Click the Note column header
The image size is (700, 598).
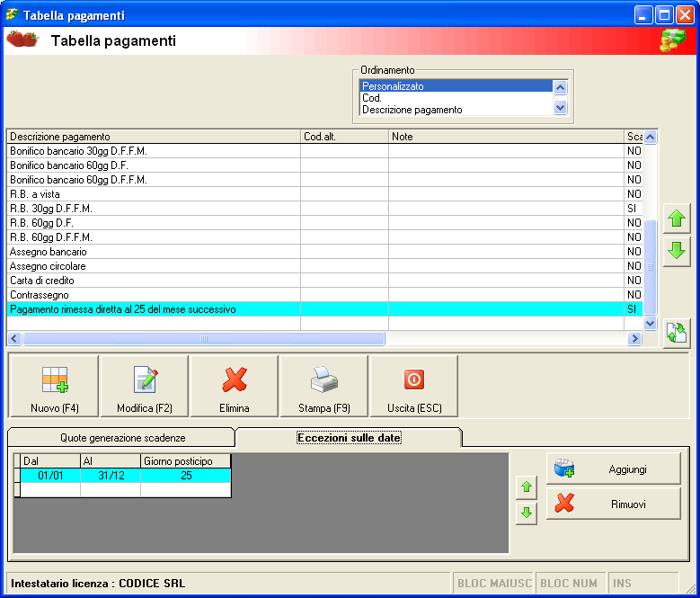coord(506,137)
